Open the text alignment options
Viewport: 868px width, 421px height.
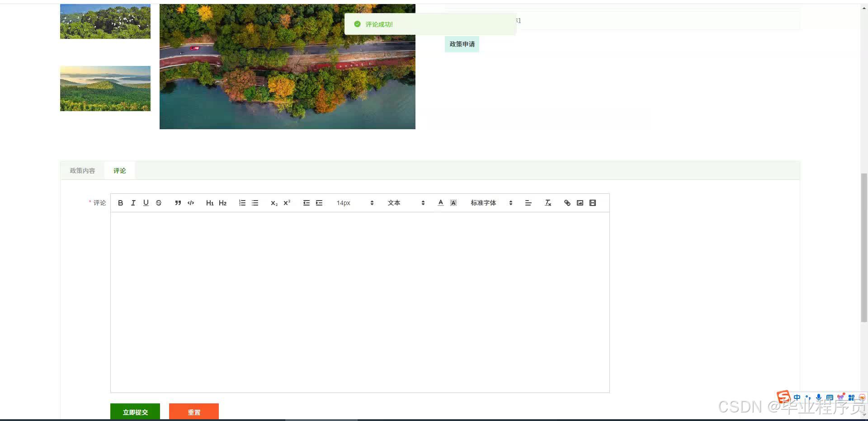pos(528,203)
